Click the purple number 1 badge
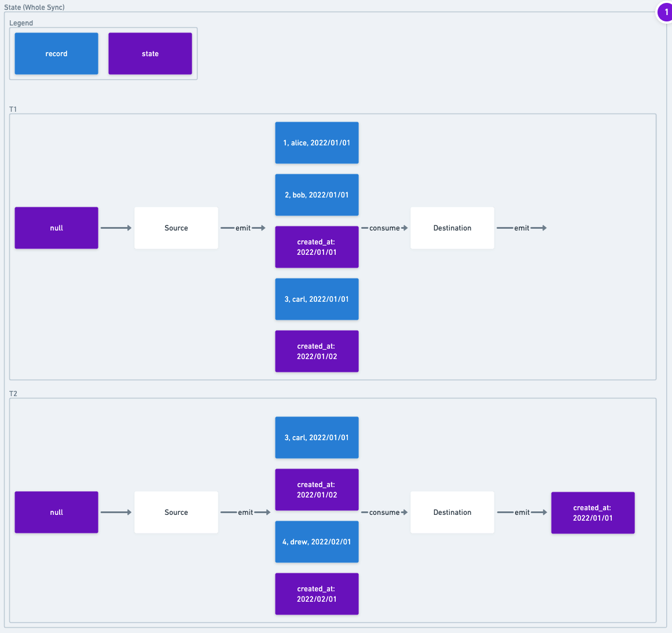Viewport: 672px width, 633px height. pos(666,12)
